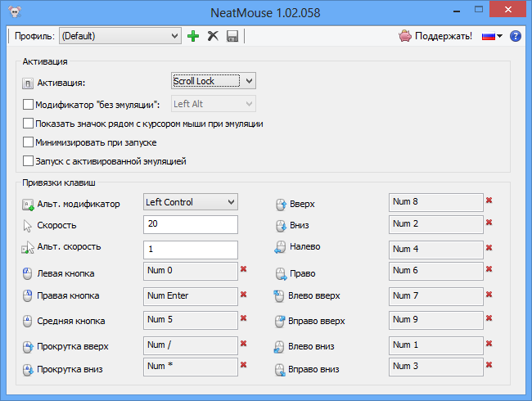
Task: Clear the Num 7 up-left binding
Action: pos(489,295)
